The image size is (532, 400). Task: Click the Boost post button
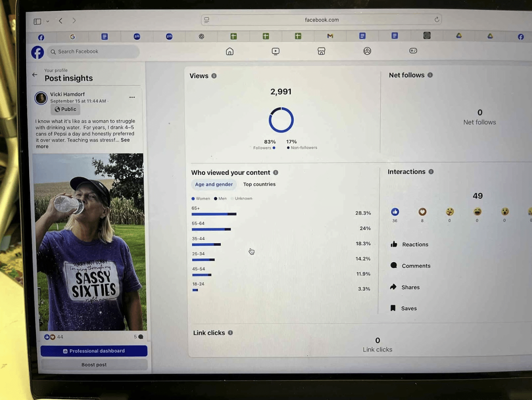click(x=94, y=365)
